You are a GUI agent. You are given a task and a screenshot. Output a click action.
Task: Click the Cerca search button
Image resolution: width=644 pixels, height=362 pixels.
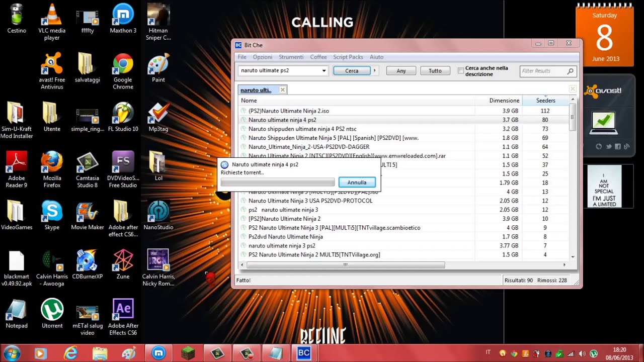click(352, 71)
